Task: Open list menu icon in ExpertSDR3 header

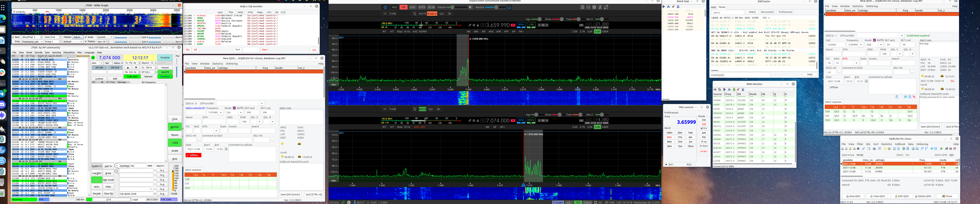Action: 582,7
